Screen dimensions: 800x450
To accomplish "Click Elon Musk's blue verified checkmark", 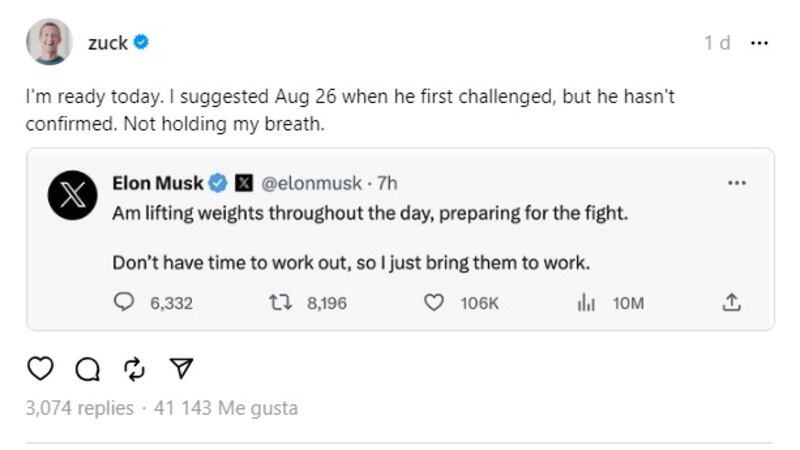I will [219, 183].
